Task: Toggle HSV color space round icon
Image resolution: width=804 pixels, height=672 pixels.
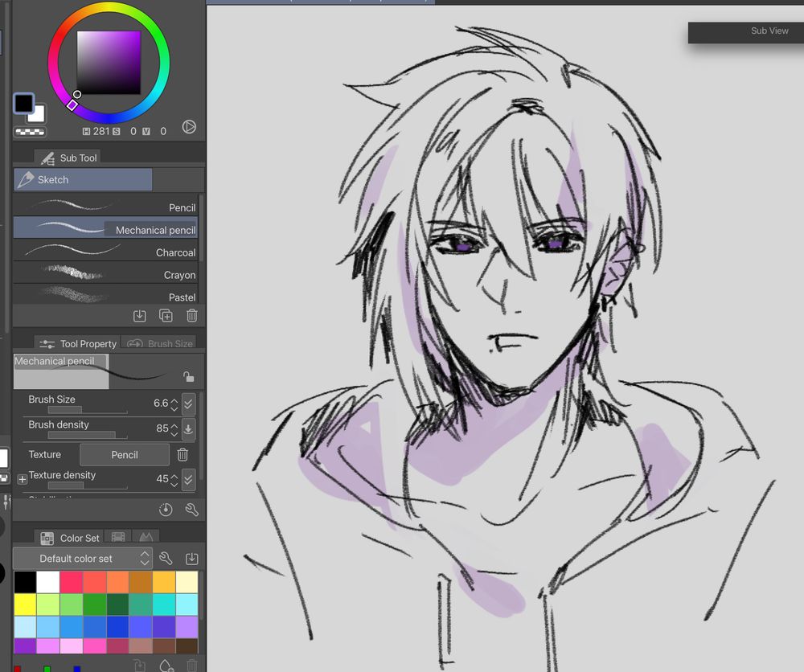Action: click(189, 127)
